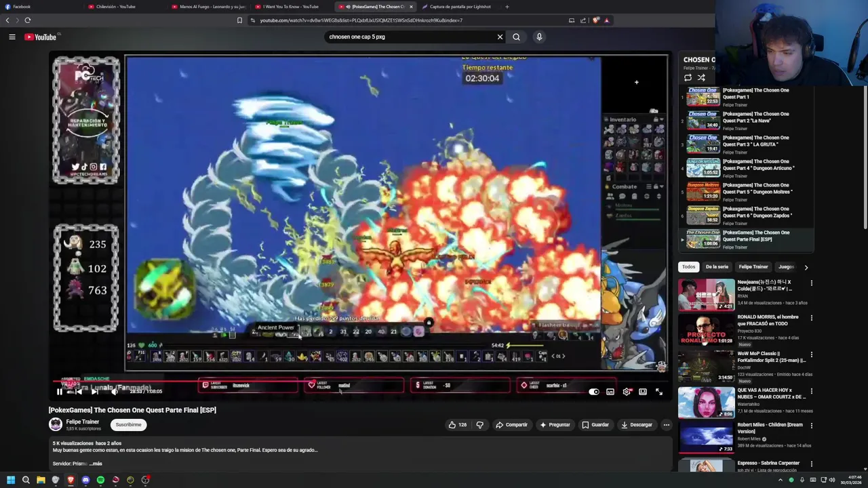This screenshot has height=488, width=868.
Task: Open File Explorer from taskbar
Action: (41, 480)
